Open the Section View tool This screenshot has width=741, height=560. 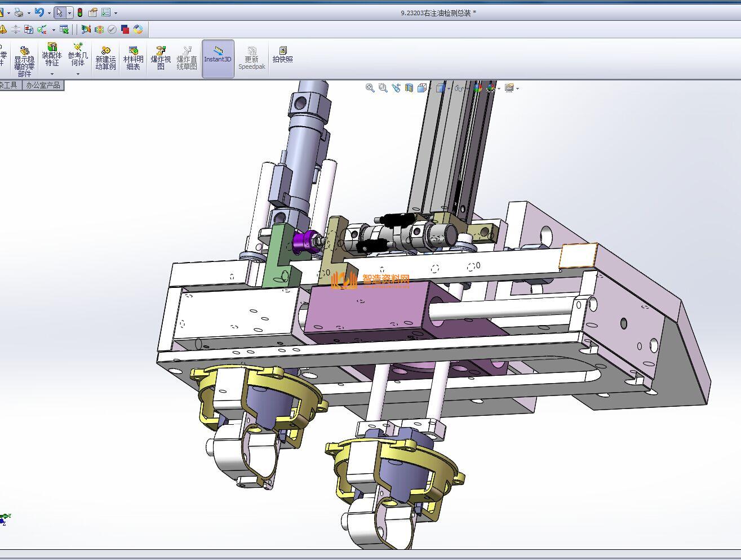coord(409,88)
